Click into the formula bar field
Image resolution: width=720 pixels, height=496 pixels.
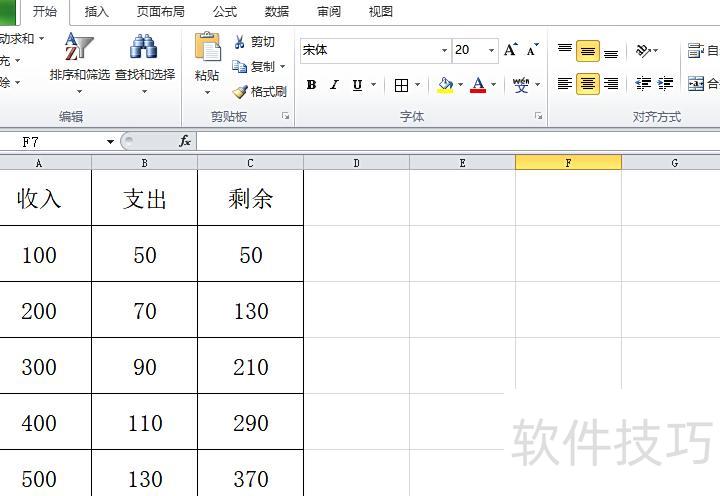point(458,141)
